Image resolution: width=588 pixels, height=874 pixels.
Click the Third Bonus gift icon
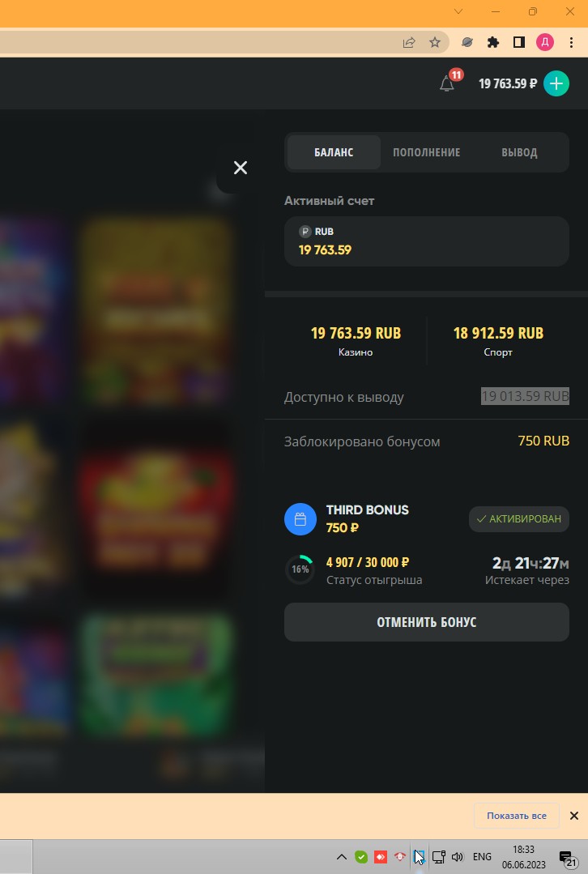coord(300,519)
